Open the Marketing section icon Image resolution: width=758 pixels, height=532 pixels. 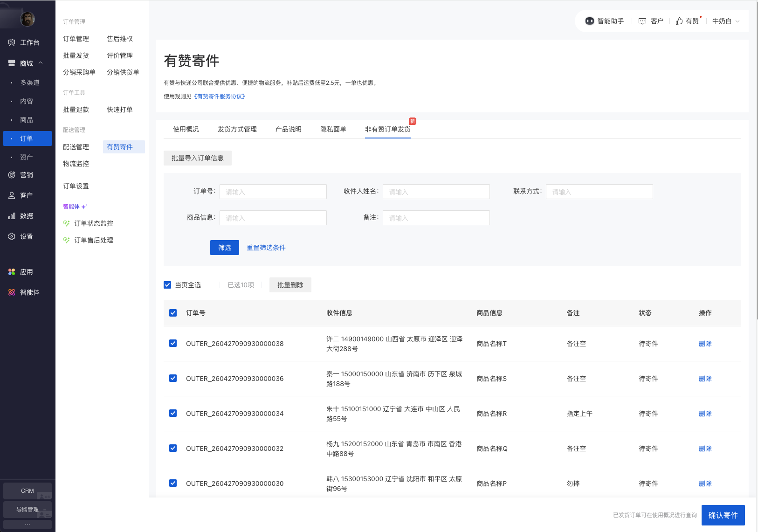point(12,175)
